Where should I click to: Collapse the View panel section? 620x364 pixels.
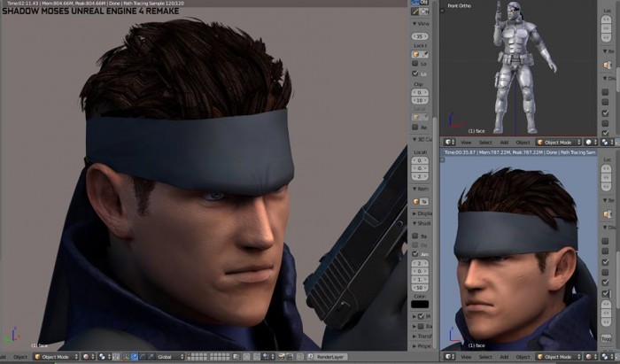421,24
